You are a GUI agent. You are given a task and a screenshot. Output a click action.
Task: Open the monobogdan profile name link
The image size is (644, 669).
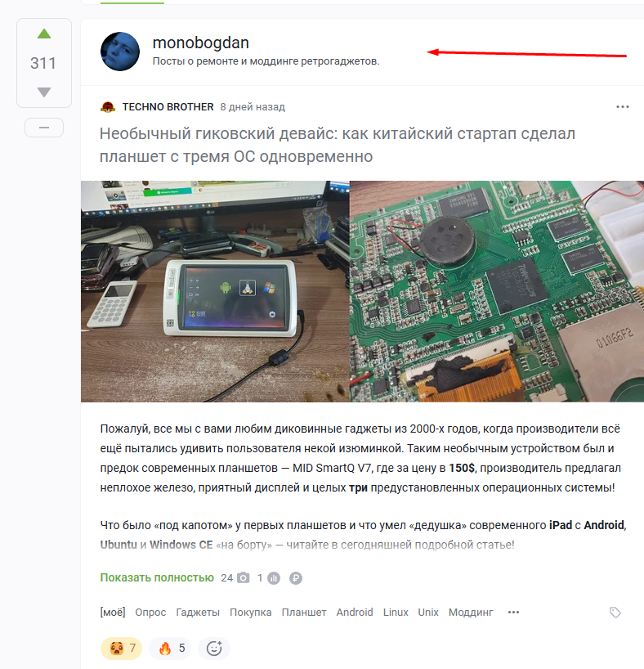[x=201, y=43]
